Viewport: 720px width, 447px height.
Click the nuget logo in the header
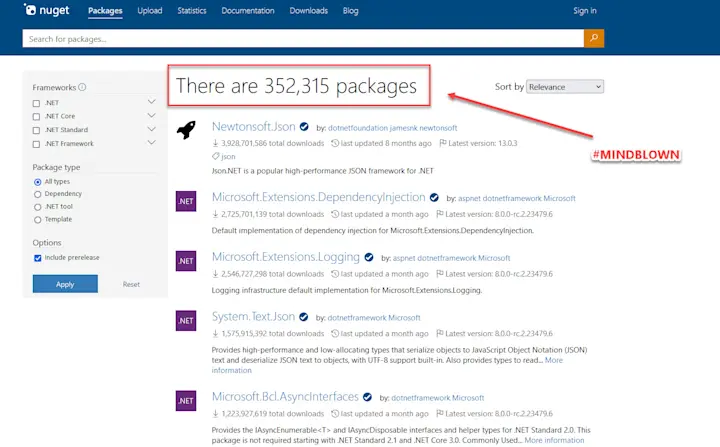click(46, 10)
